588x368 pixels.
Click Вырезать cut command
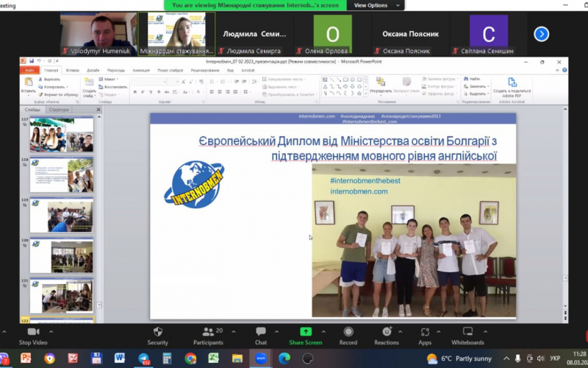coord(49,79)
